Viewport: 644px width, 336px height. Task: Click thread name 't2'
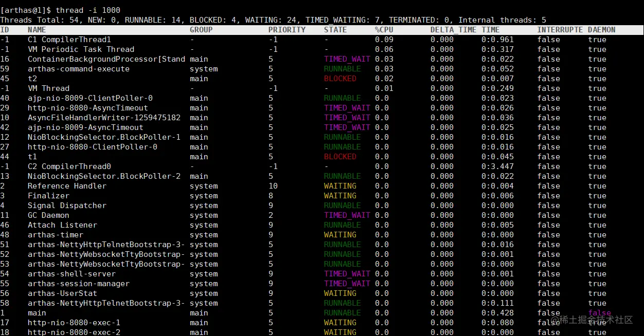point(32,78)
